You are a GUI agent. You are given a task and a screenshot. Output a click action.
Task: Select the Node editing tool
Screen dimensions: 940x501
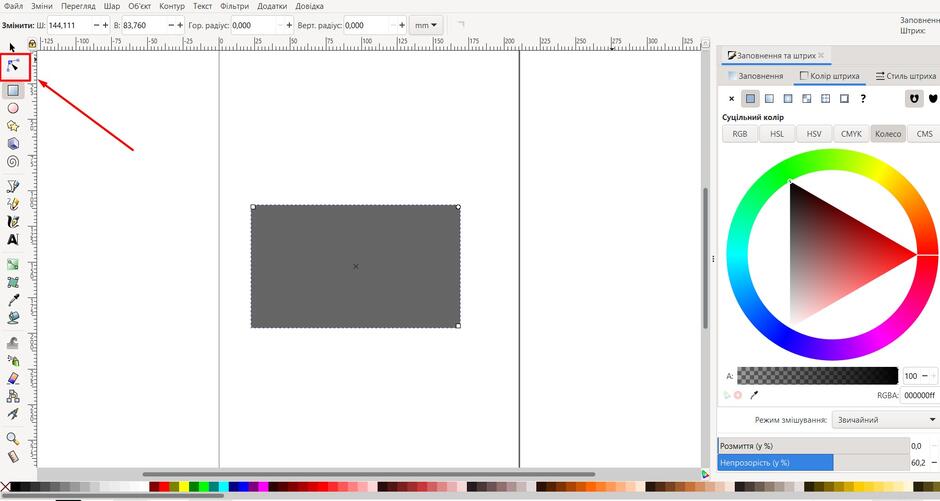coord(13,66)
